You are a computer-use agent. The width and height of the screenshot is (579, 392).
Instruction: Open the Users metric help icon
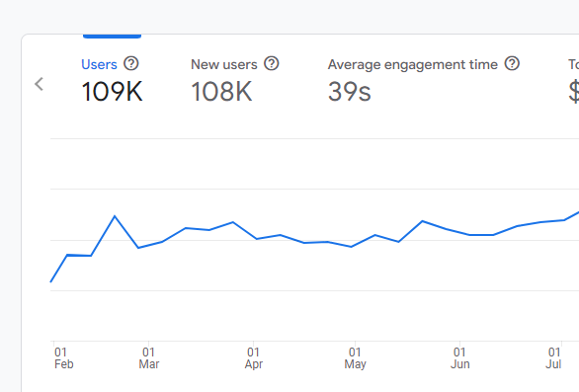pos(131,63)
